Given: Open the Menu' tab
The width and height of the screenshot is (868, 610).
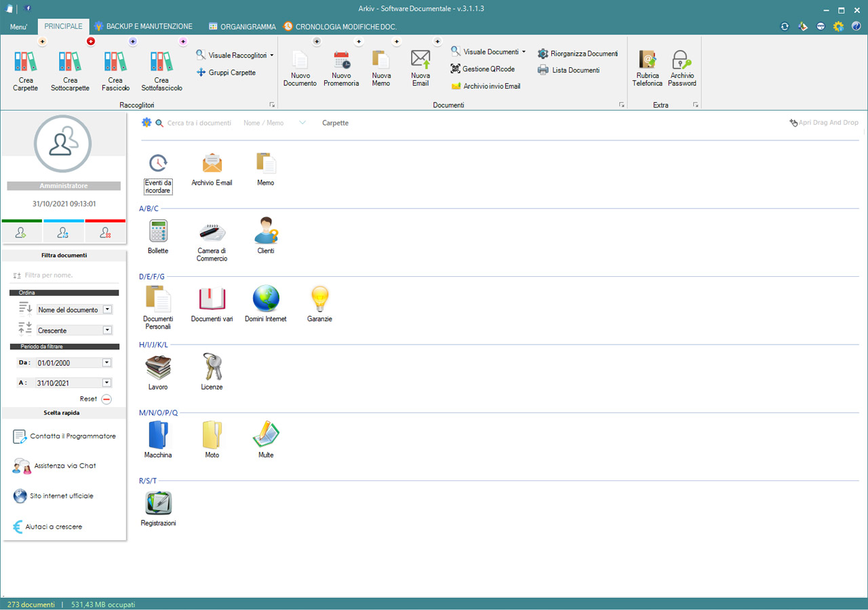Looking at the screenshot, I should pos(18,26).
